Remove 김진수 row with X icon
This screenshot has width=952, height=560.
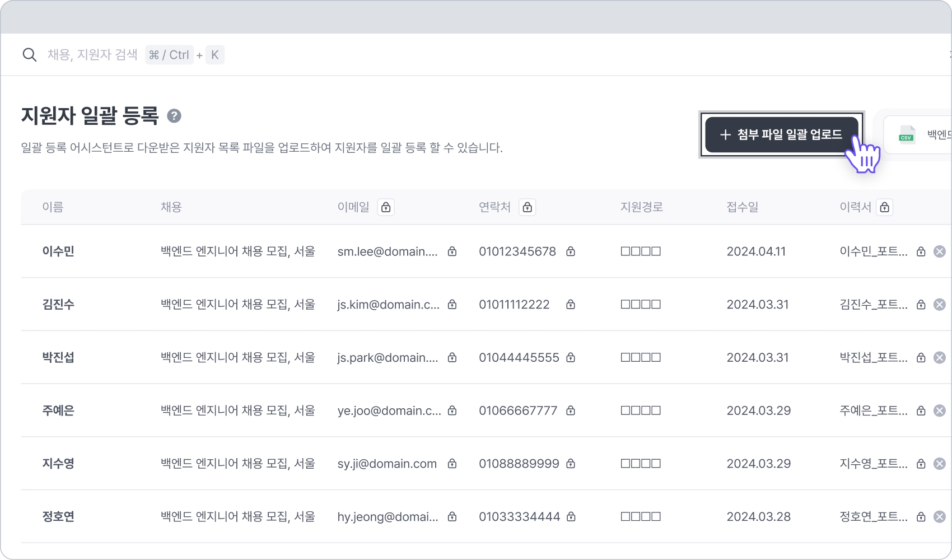click(x=940, y=305)
